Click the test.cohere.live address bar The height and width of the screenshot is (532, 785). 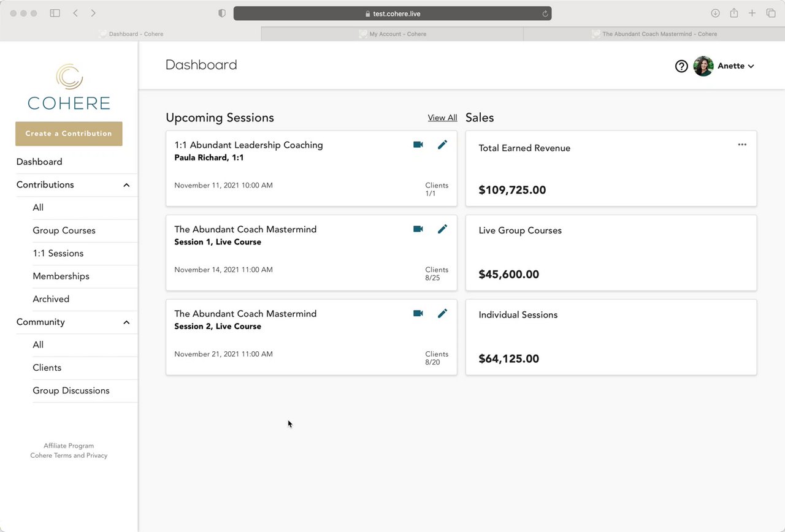pyautogui.click(x=392, y=13)
